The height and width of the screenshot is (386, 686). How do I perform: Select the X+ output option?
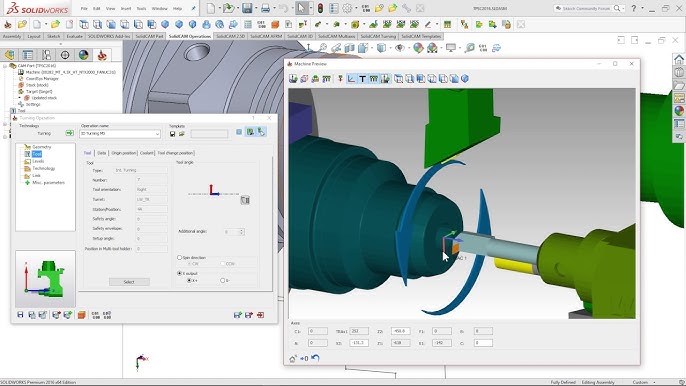(189, 280)
